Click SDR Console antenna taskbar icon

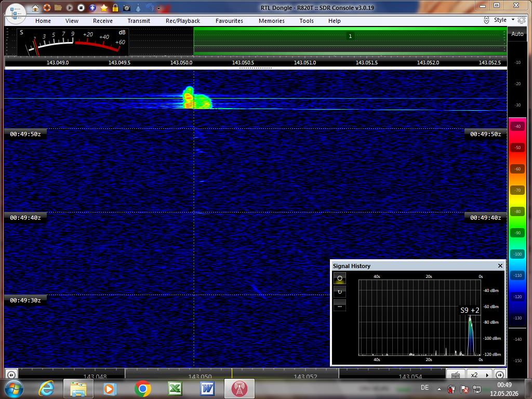click(239, 389)
